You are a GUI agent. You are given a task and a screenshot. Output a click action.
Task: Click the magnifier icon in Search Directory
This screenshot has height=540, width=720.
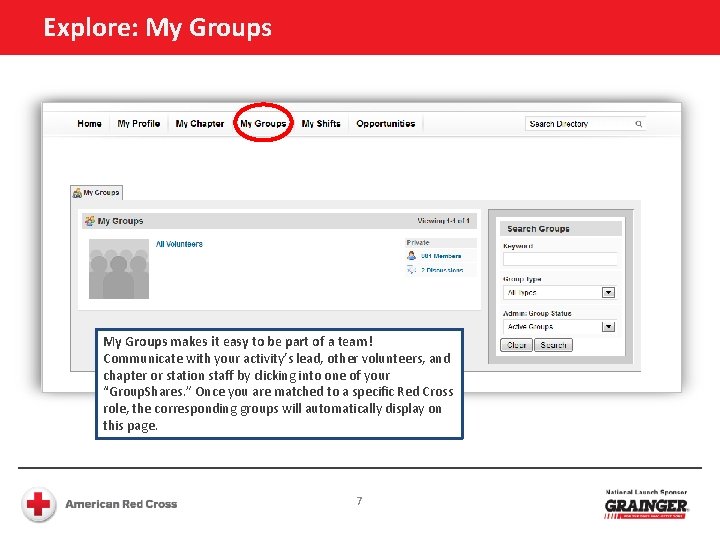[638, 124]
